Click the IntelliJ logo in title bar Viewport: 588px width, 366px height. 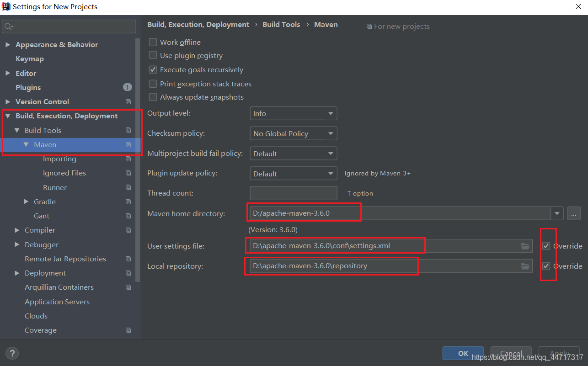coord(6,6)
